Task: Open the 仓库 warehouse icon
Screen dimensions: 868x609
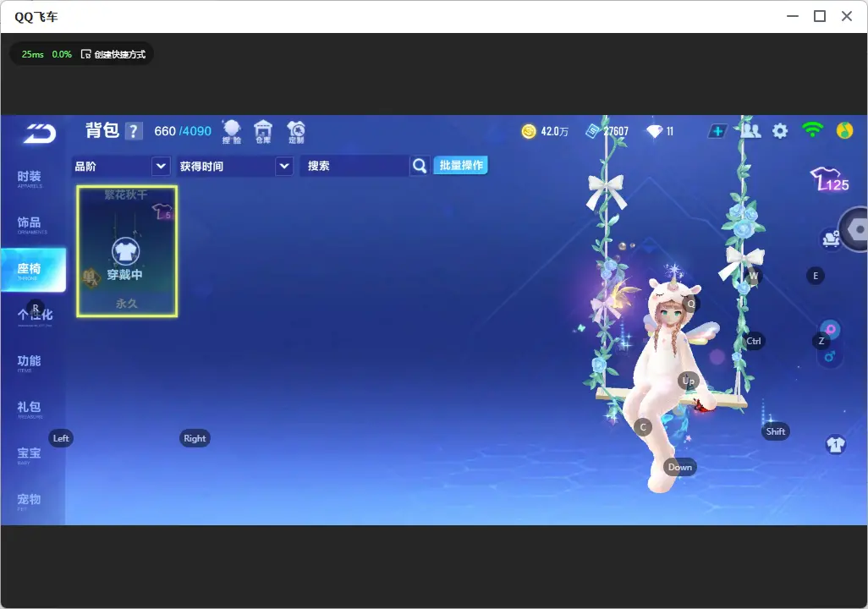Action: [x=263, y=132]
